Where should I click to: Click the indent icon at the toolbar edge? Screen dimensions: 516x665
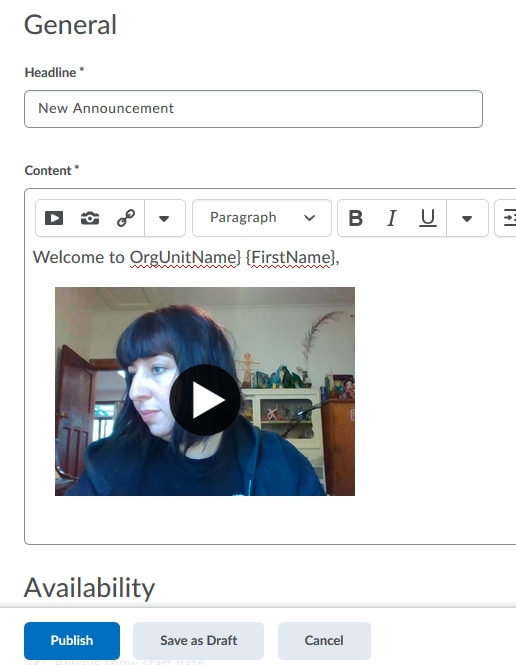pyautogui.click(x=509, y=218)
